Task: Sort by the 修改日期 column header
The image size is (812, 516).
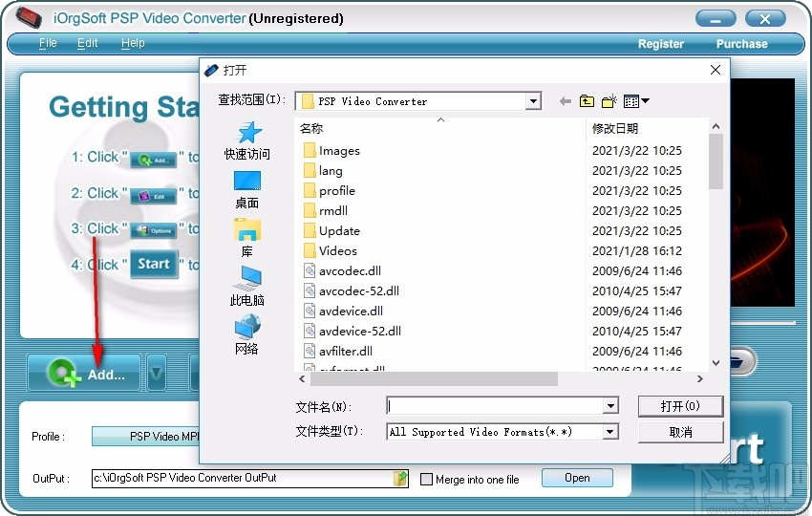Action: tap(647, 128)
